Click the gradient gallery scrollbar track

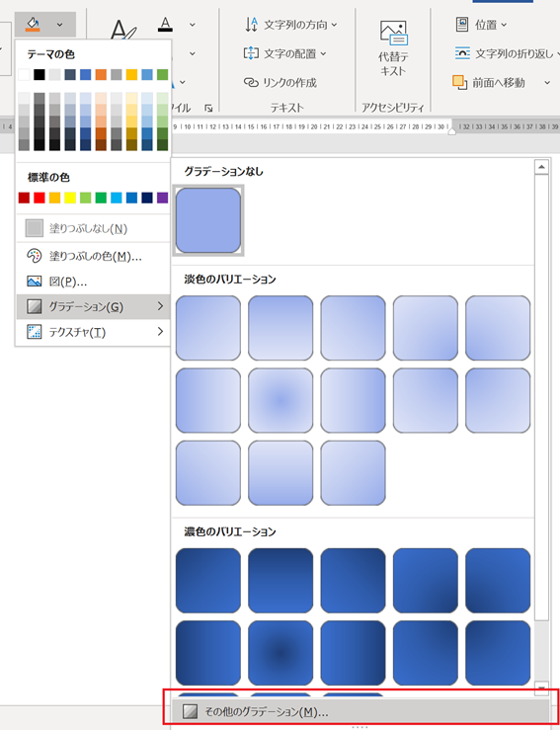tap(541, 650)
